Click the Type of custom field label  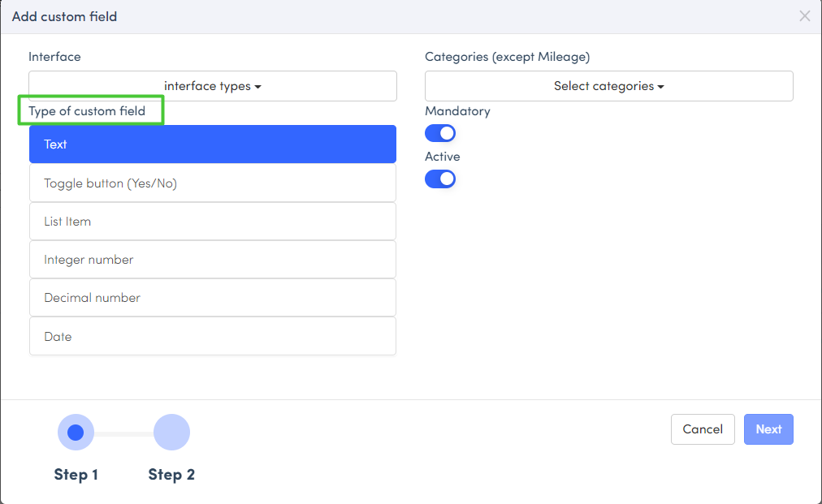click(87, 111)
